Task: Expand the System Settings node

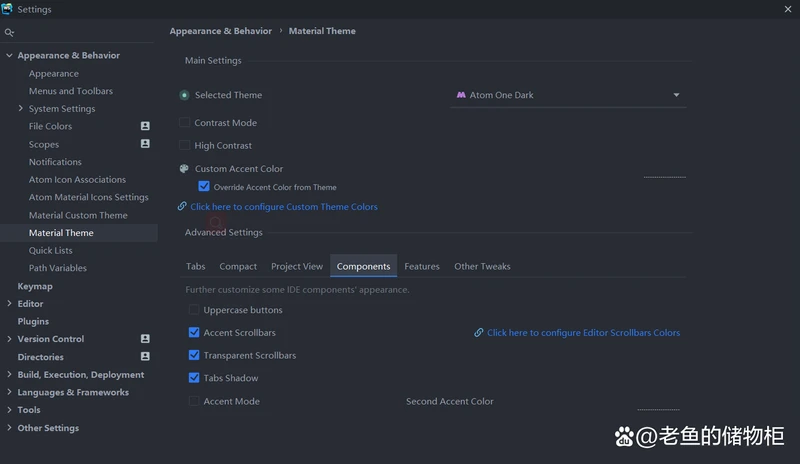Action: [x=20, y=108]
